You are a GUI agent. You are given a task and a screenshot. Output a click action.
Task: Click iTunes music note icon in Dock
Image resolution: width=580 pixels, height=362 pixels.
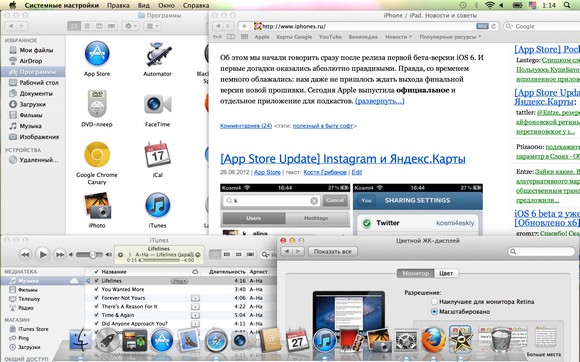click(324, 340)
